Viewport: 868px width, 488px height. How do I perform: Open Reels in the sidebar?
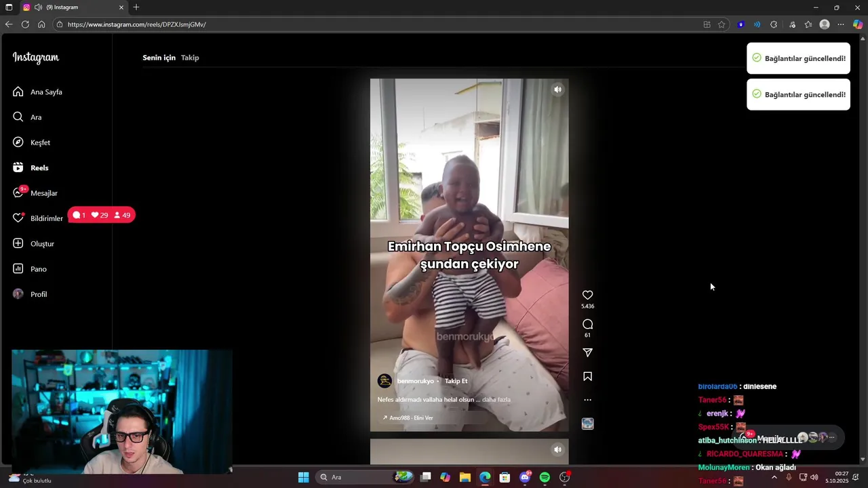tap(31, 167)
